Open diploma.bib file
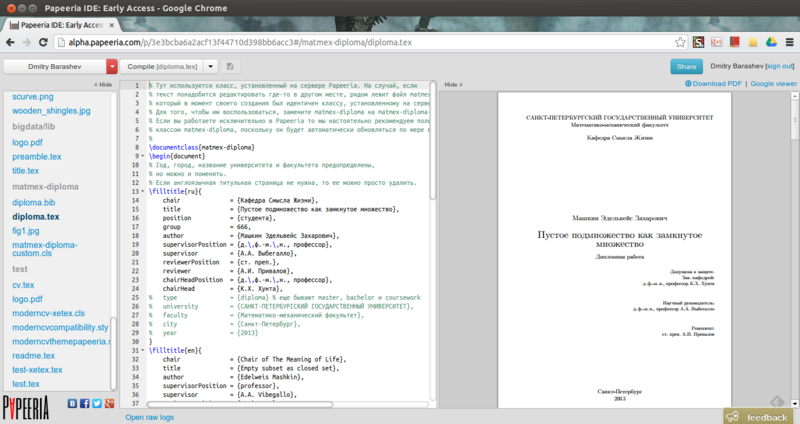 point(34,203)
